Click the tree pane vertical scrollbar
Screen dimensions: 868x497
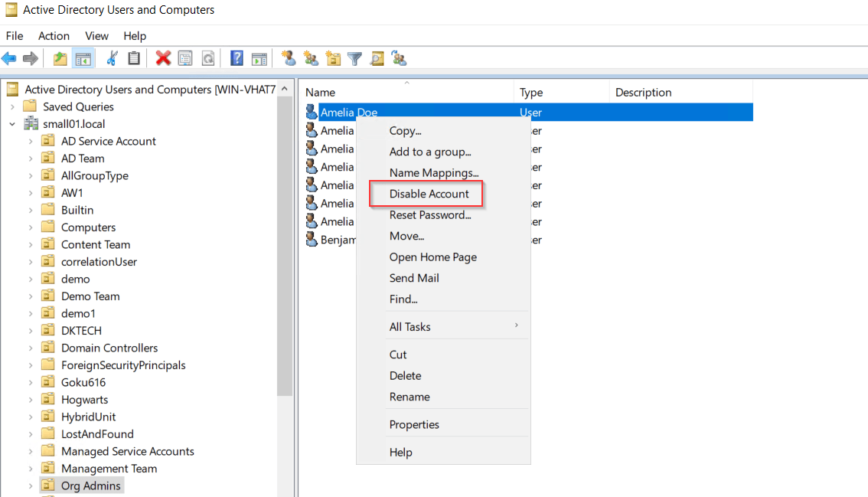pyautogui.click(x=285, y=247)
